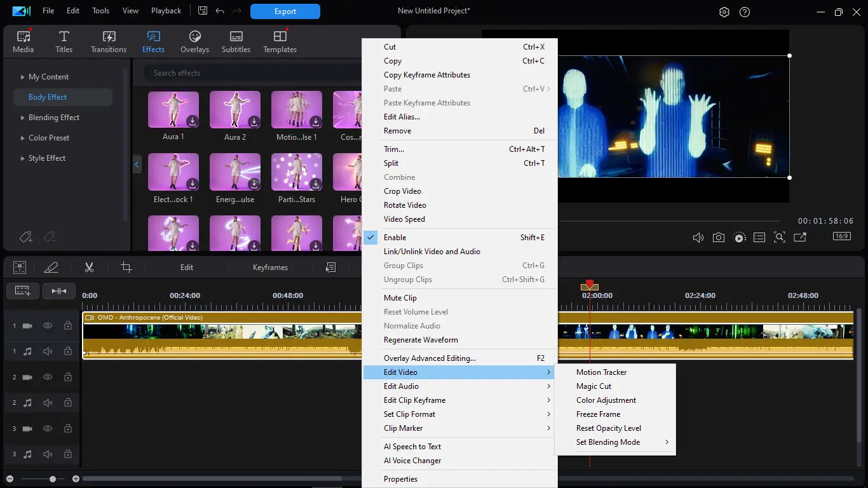Screen dimensions: 868x488
Task: Click the save project disk icon
Action: [203, 11]
